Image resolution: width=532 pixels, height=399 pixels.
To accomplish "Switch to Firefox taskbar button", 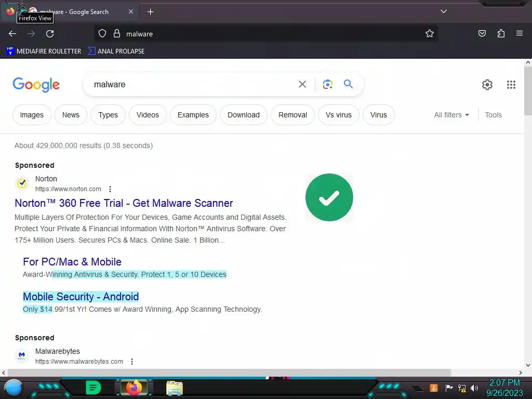I will [134, 388].
